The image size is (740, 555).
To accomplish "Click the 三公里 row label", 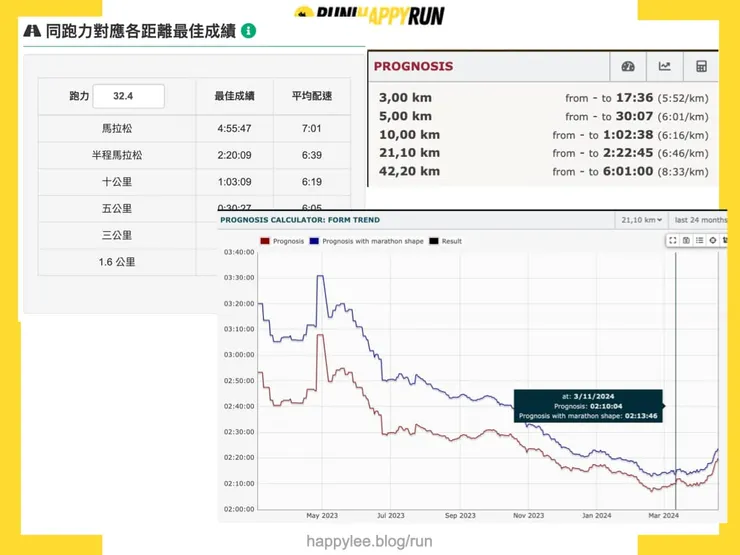I will click(x=117, y=235).
